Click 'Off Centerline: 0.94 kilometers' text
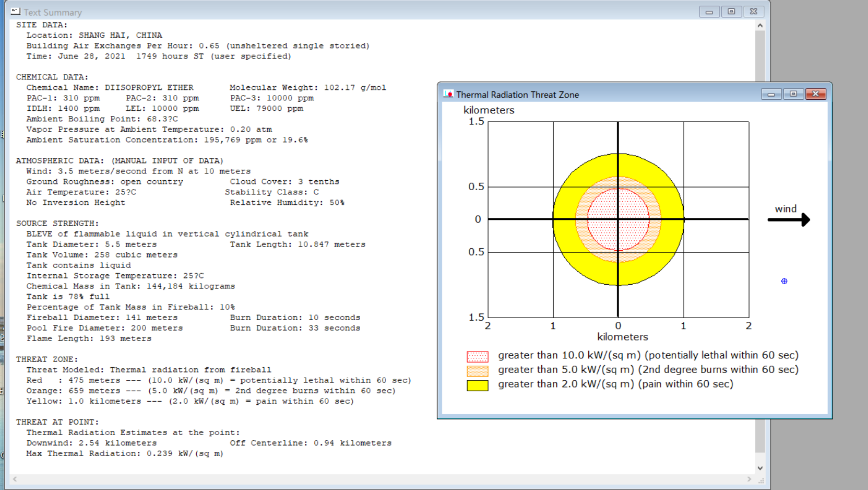Viewport: 868px width, 490px height. click(x=311, y=443)
